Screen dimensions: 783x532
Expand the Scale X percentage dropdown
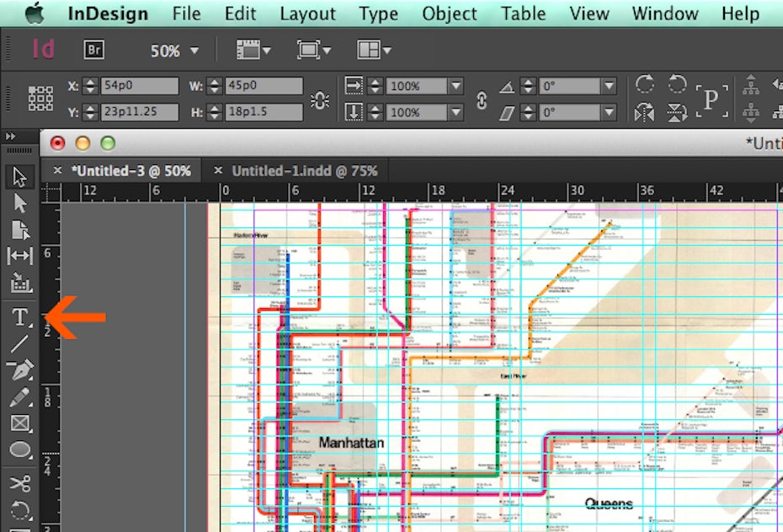pos(455,87)
